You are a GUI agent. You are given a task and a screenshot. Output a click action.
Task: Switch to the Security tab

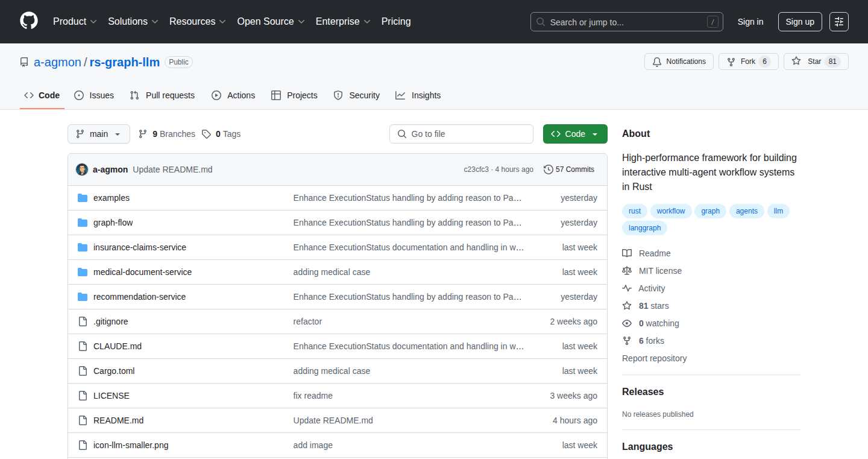click(x=357, y=95)
